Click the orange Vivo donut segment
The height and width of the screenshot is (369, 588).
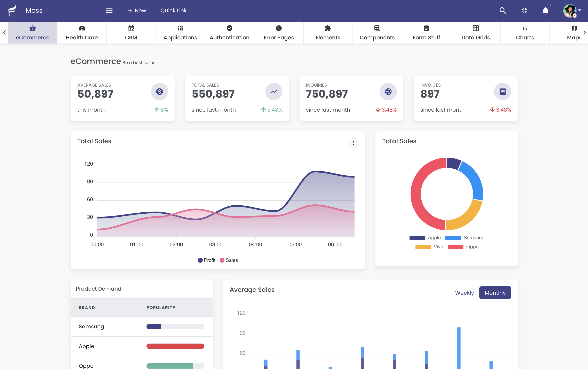coord(468,218)
